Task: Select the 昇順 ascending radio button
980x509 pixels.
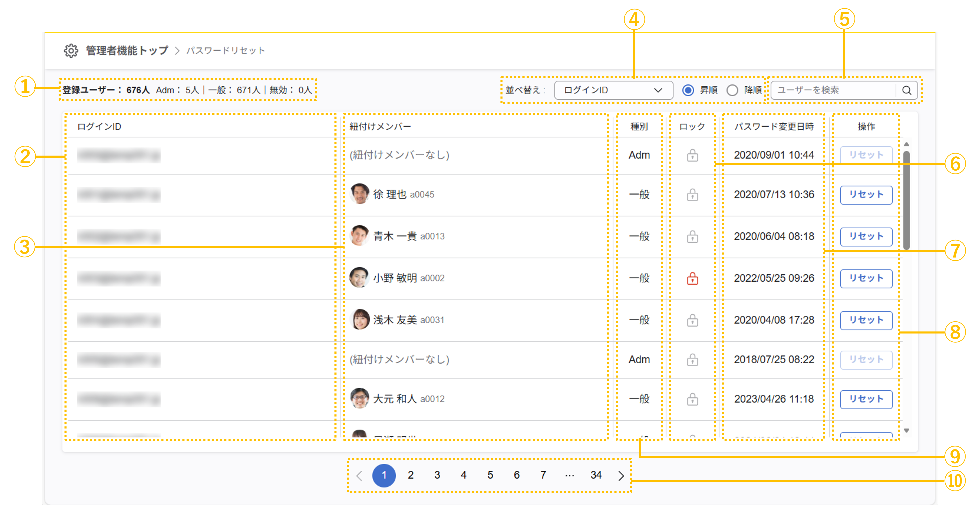Action: (x=688, y=90)
